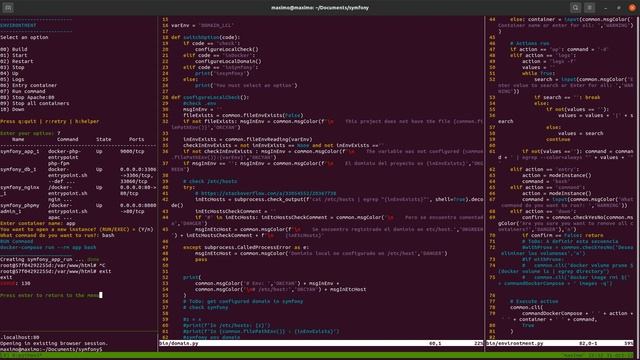Viewport: 640px width, 360px height.
Task: Click 'if confirm == False: return' on line 70
Action: (562, 235)
